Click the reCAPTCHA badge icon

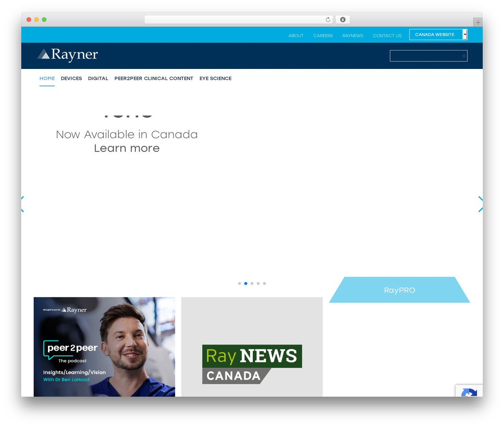[x=469, y=391]
